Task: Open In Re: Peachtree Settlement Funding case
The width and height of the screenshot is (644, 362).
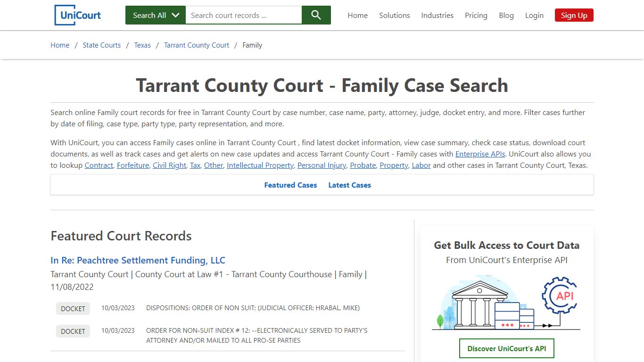Action: pyautogui.click(x=138, y=260)
